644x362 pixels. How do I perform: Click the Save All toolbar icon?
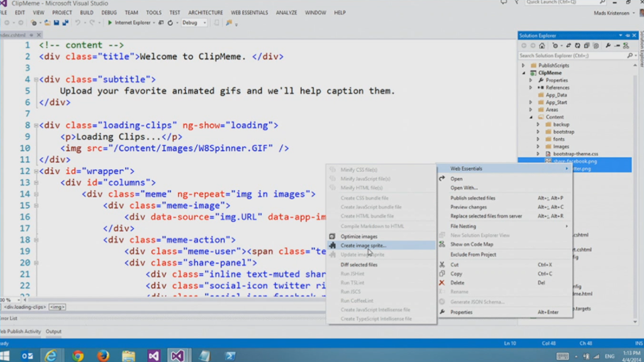[x=65, y=23]
